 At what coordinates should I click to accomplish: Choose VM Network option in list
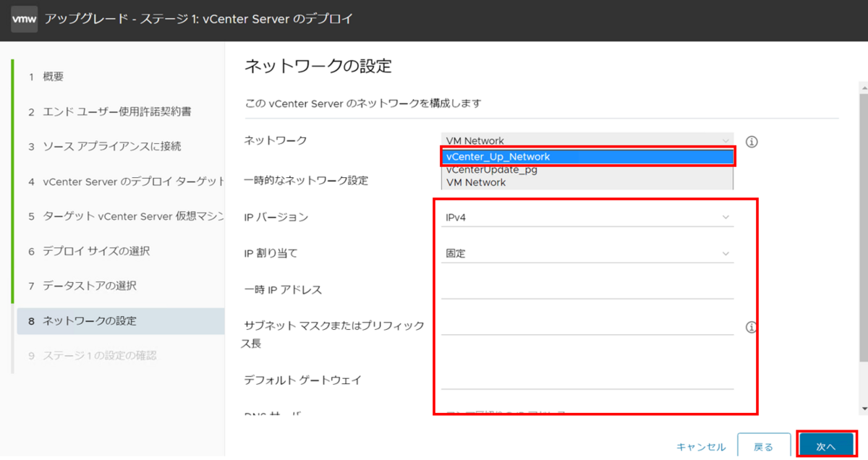coord(587,182)
